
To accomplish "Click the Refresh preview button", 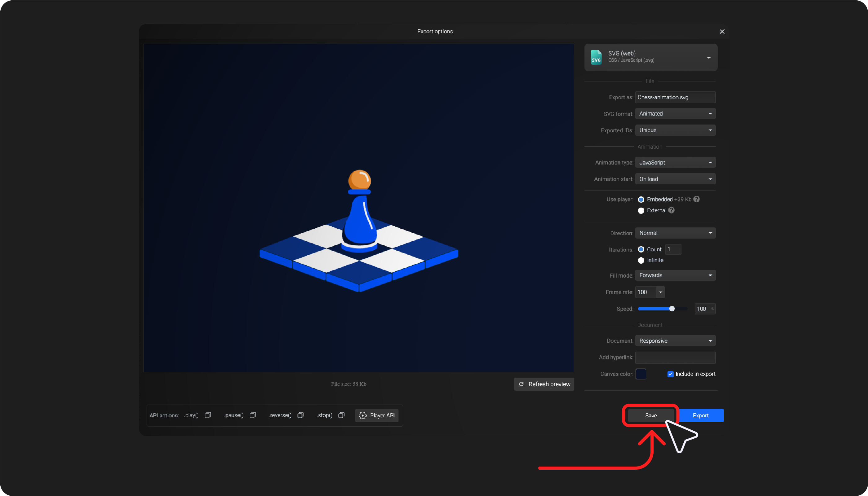I will click(544, 384).
